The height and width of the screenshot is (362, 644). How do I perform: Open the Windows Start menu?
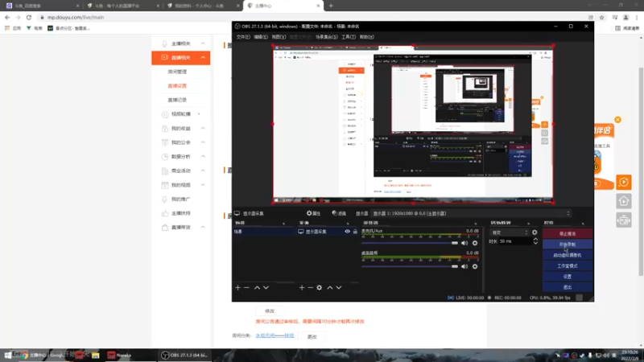tap(7, 355)
